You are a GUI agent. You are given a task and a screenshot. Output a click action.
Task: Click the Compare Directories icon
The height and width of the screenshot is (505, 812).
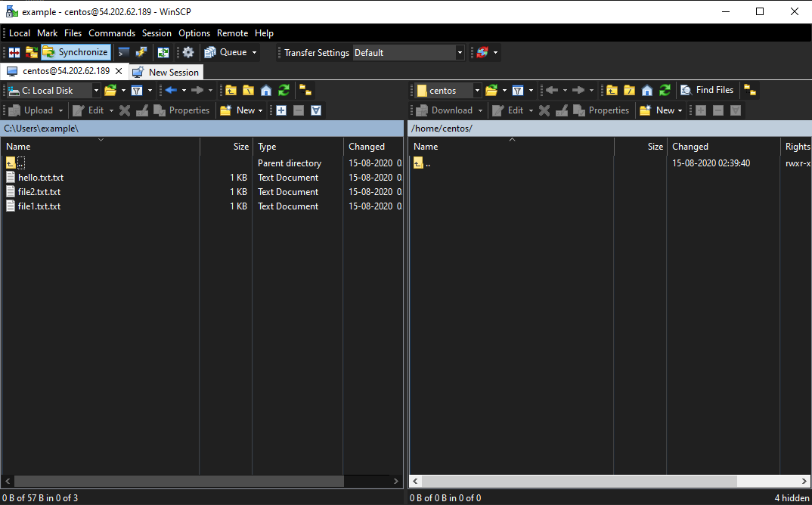tap(14, 52)
